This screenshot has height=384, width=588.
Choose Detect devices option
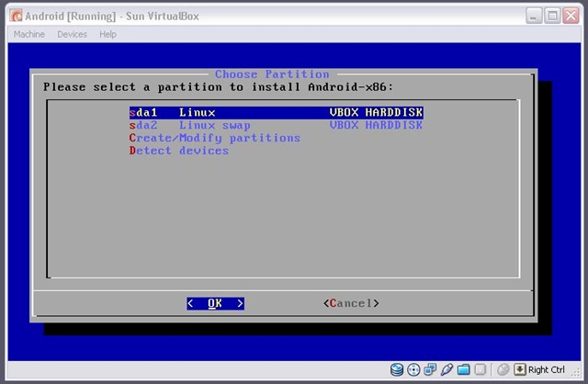coord(179,151)
